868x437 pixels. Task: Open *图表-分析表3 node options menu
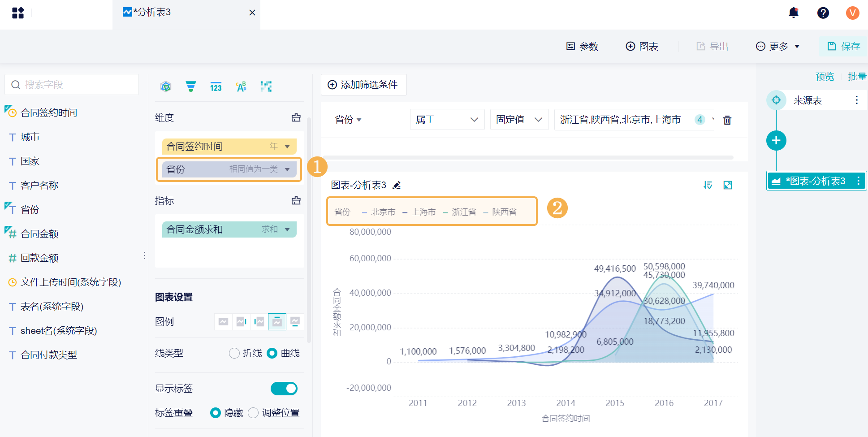coord(858,181)
